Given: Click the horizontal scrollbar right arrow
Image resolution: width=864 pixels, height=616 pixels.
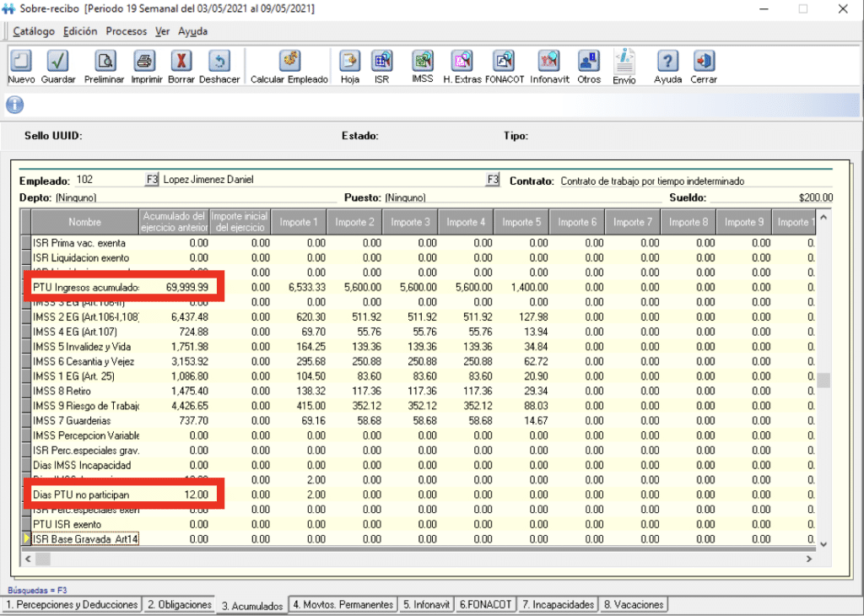Looking at the screenshot, I should click(810, 559).
